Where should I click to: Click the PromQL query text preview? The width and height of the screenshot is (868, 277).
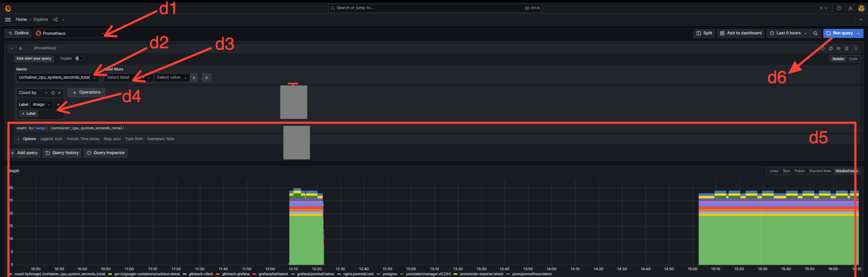tap(70, 128)
